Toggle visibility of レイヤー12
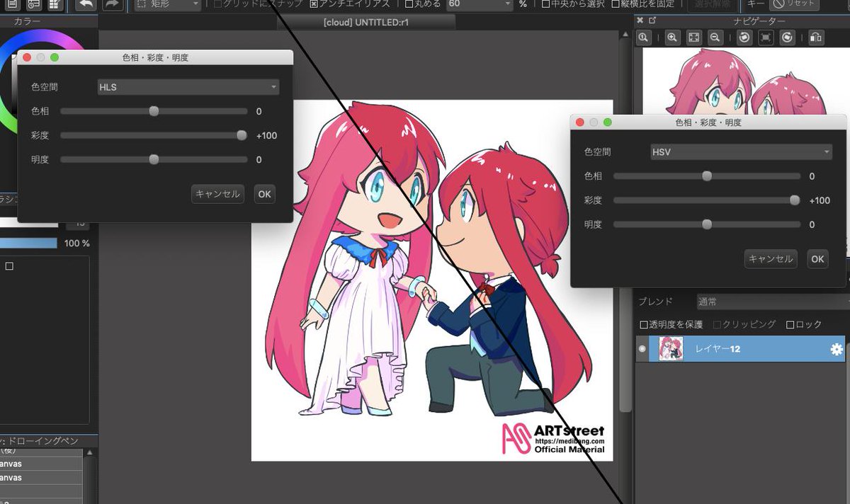The width and height of the screenshot is (850, 504). [642, 349]
